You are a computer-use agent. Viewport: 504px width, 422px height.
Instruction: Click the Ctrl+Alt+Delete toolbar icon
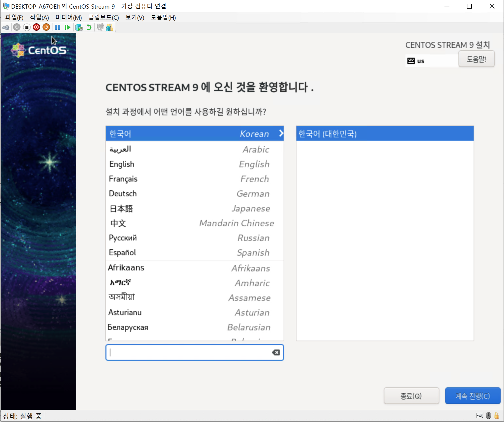(6, 27)
